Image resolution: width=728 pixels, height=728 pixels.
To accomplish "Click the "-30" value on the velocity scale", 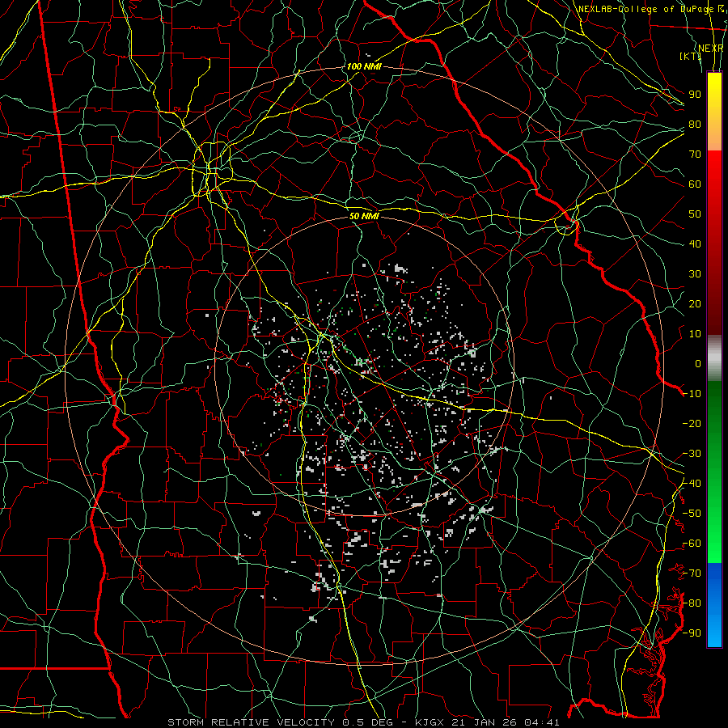I will point(692,454).
